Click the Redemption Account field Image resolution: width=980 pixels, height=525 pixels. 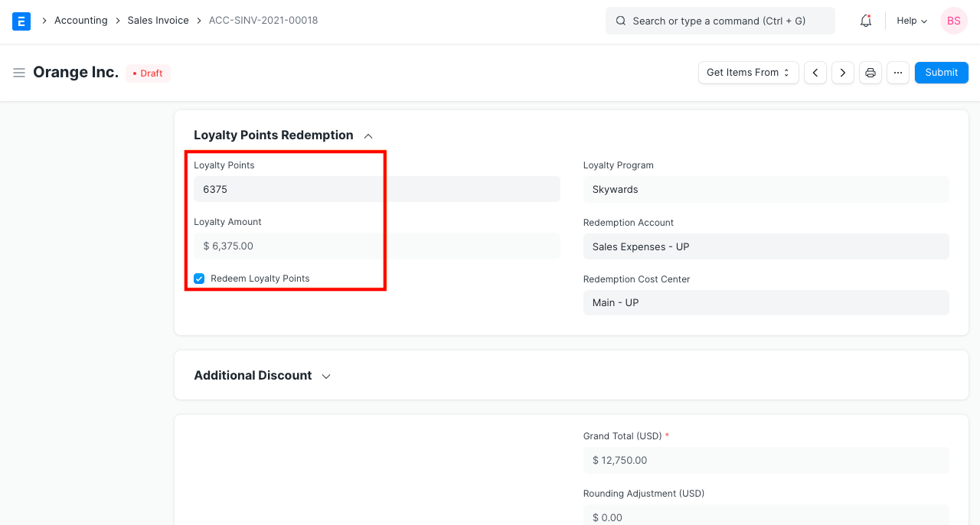(766, 246)
